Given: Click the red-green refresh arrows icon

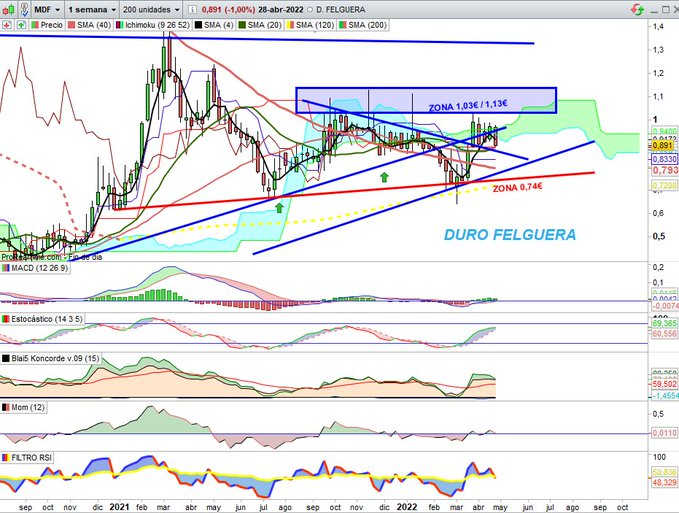Looking at the screenshot, I should click(x=637, y=9).
